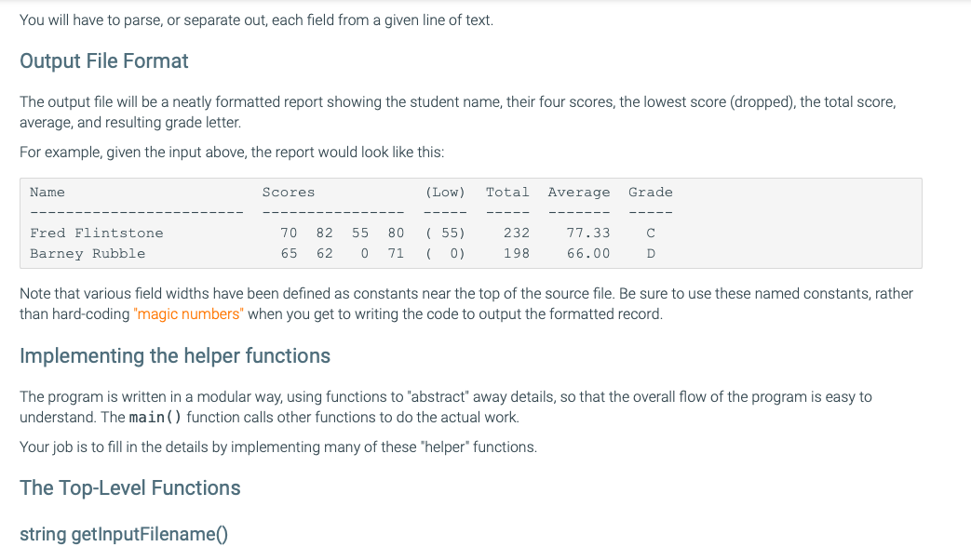Click the "string getInputFilename()" heading
971x560 pixels.
click(125, 535)
